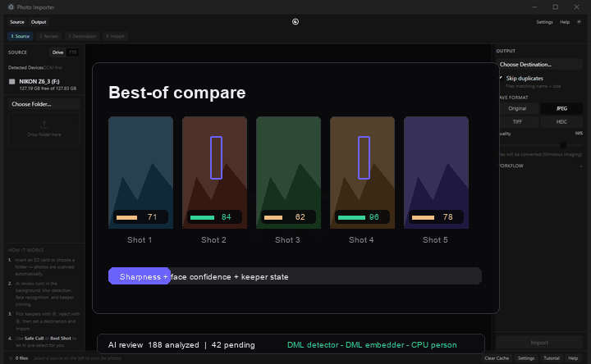Click the 'How it works' heading

[x=26, y=250]
